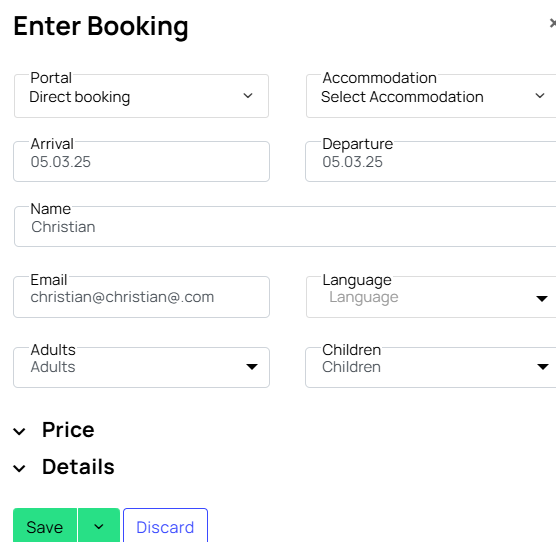Select the Direct booking portal dropdown
This screenshot has width=556, height=542.
pos(141,96)
